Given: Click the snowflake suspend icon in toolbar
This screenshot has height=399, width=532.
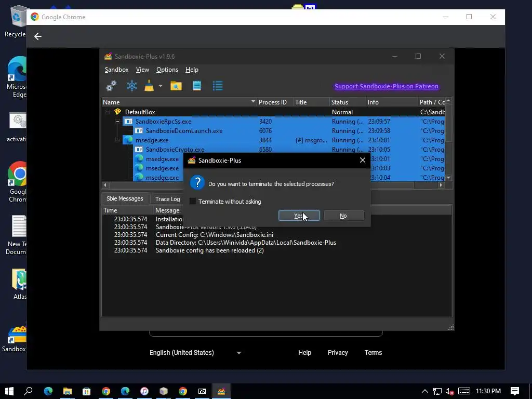Looking at the screenshot, I should (x=131, y=86).
